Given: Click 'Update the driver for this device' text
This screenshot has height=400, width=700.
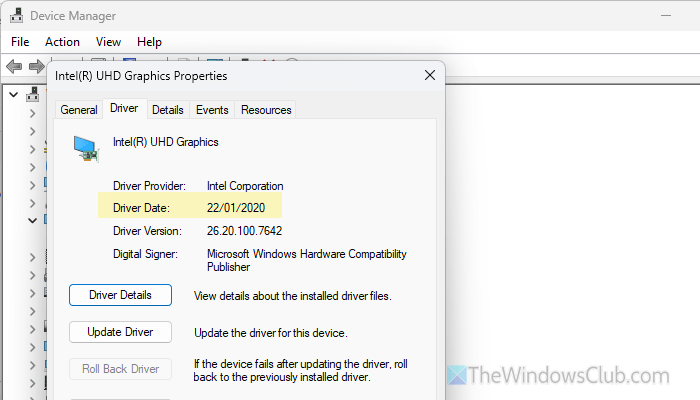Looking at the screenshot, I should (x=271, y=333).
